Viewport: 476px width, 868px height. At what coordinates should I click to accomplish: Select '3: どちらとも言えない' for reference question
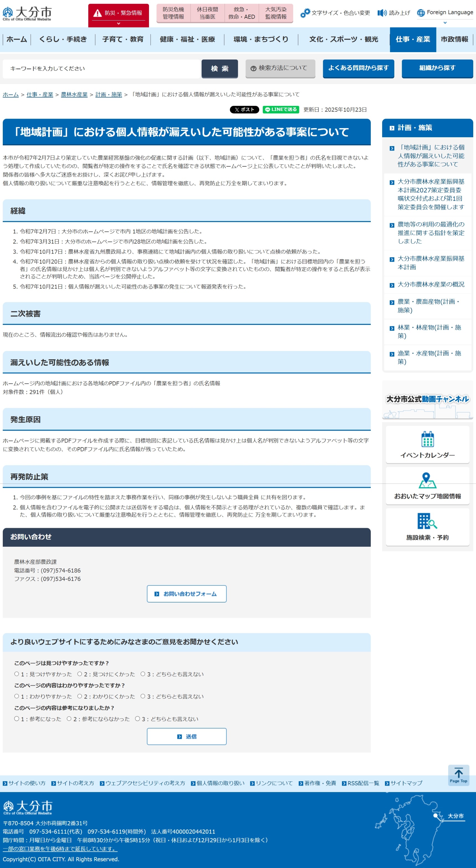pyautogui.click(x=137, y=718)
